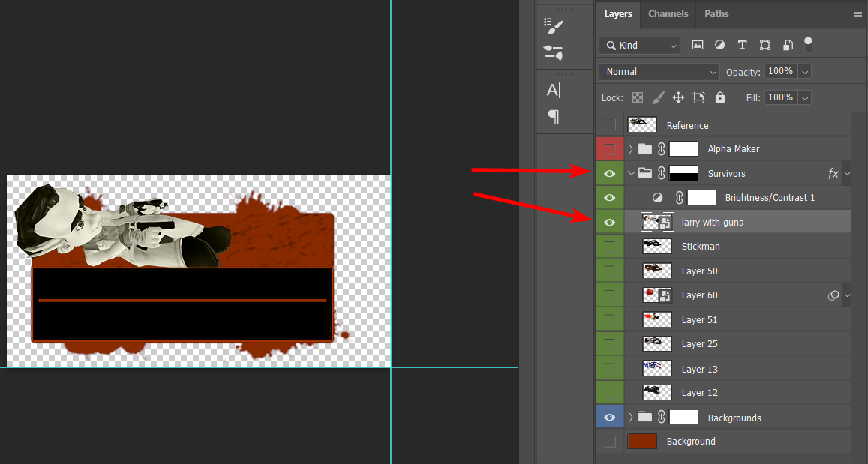Hide the Backgrounds group

(x=609, y=418)
